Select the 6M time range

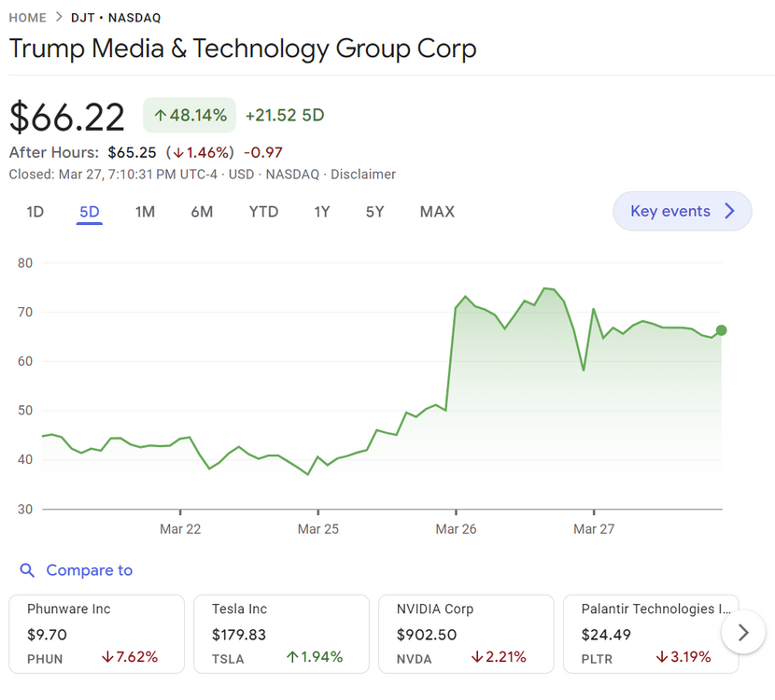point(202,212)
